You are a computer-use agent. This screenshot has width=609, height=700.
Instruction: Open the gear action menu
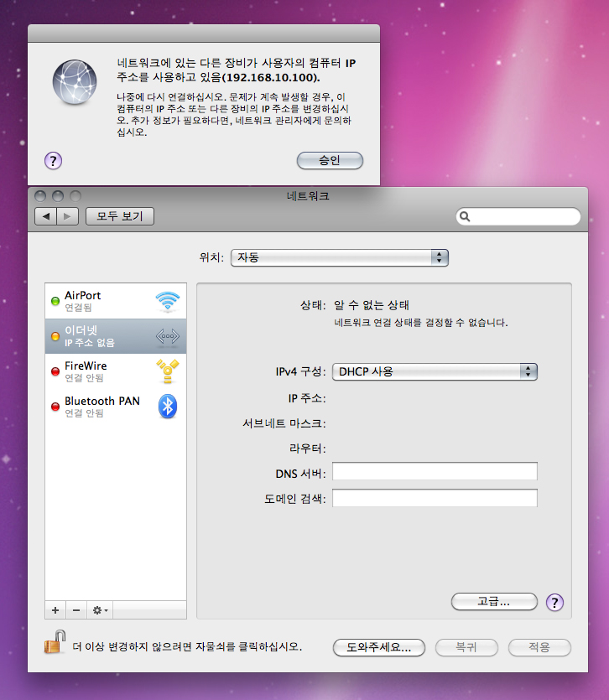[101, 609]
